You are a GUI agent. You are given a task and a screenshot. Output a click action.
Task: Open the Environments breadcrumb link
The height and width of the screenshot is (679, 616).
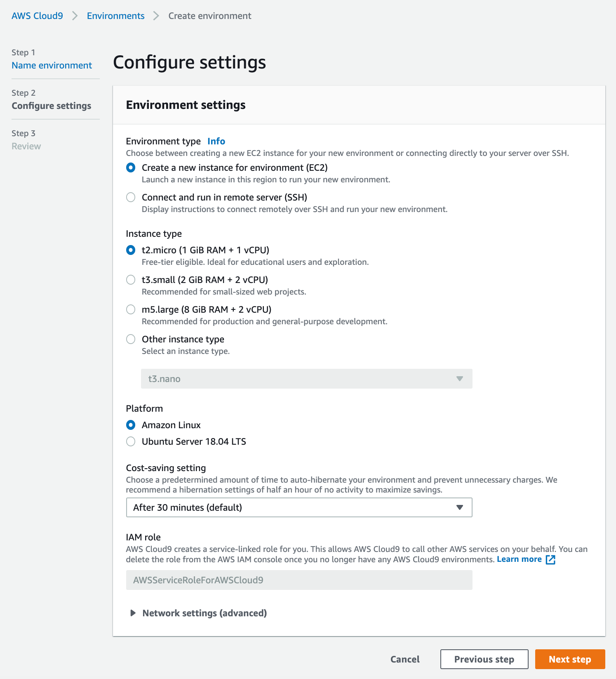[116, 16]
